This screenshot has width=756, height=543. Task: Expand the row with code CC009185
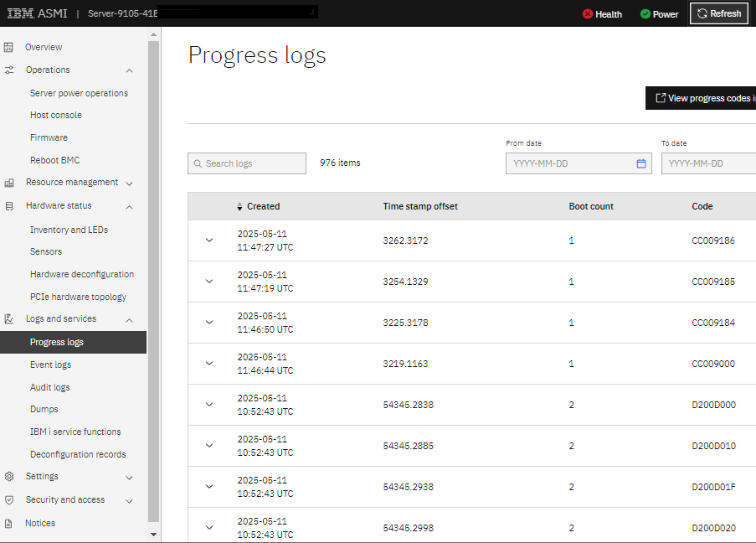209,282
